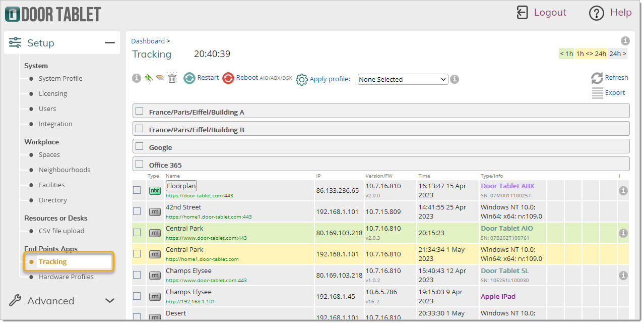Image resolution: width=644 pixels, height=324 pixels.
Task: Tick the France/Paris/Eiffel/Building A checkbox
Action: pos(140,111)
